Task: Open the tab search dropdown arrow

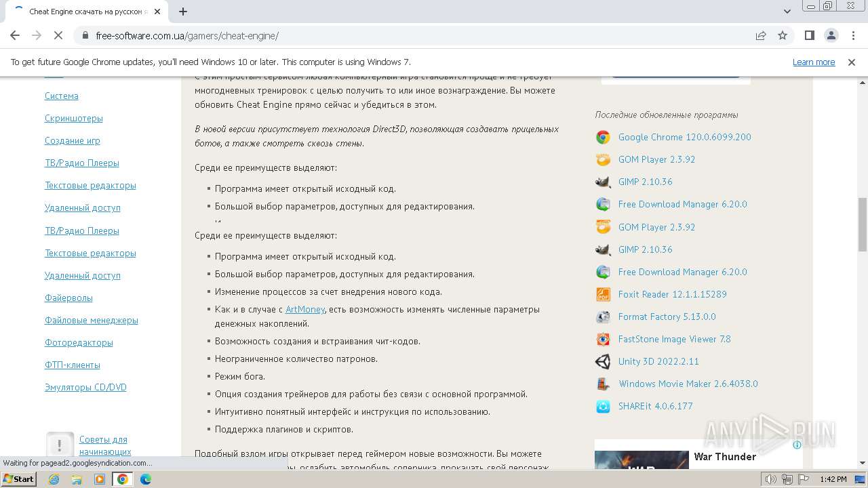Action: (787, 12)
